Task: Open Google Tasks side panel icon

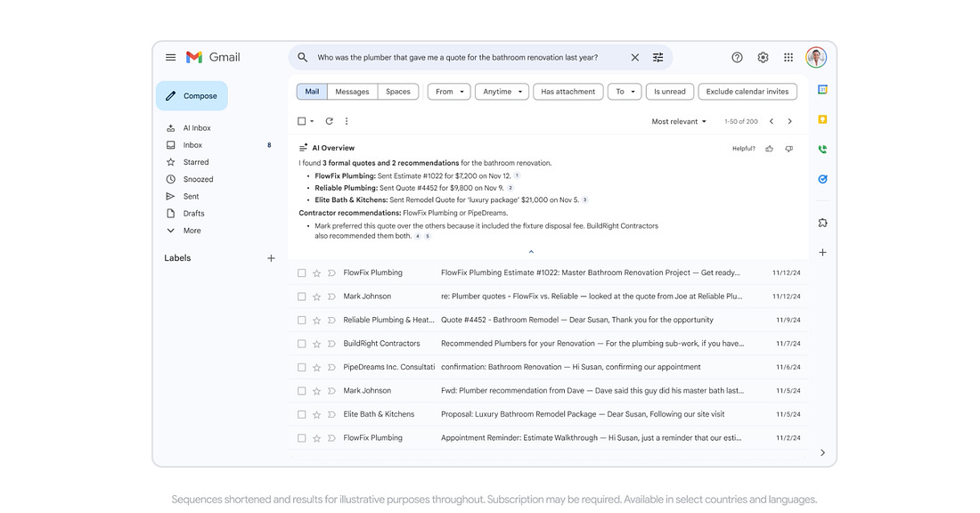Action: [822, 179]
